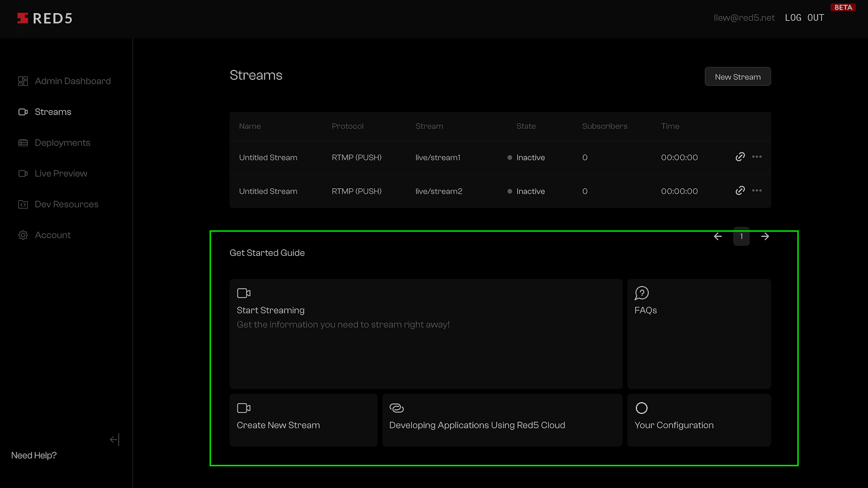Click the Time column header
868x488 pixels.
pos(670,126)
